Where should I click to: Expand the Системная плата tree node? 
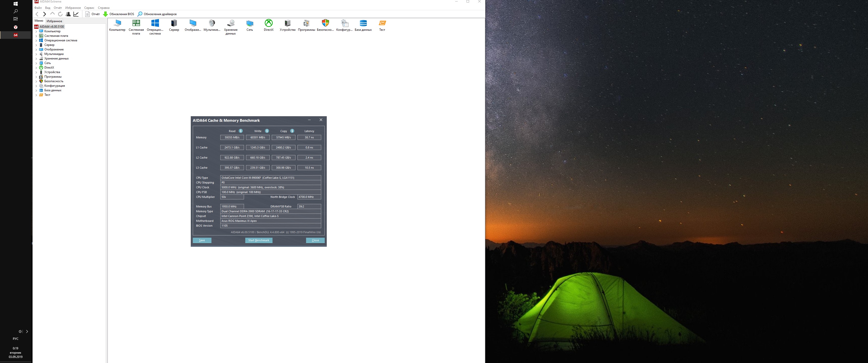point(36,36)
